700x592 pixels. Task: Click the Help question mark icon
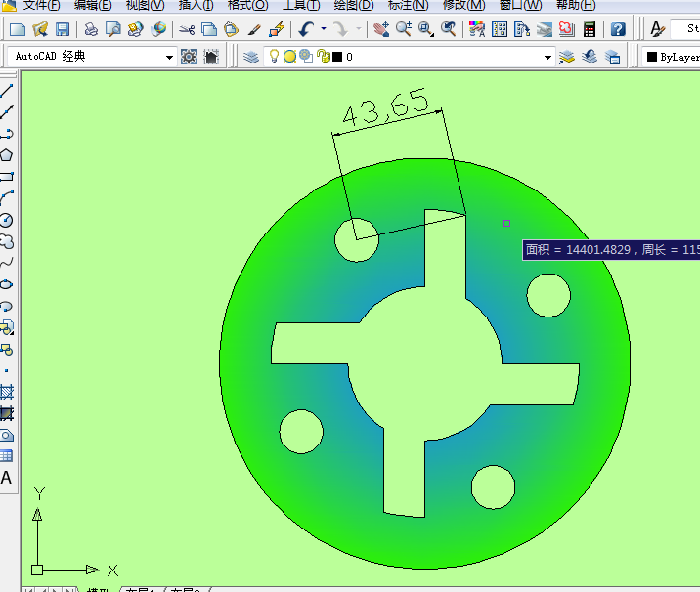618,29
